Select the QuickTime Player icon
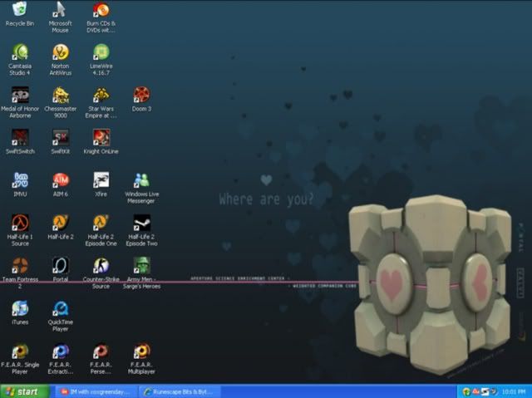Image resolution: width=532 pixels, height=398 pixels. tap(60, 308)
